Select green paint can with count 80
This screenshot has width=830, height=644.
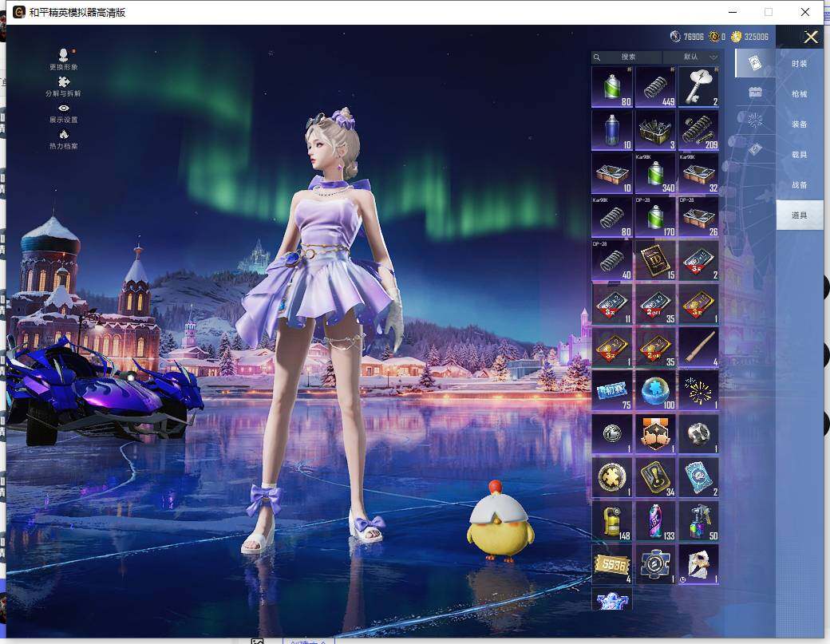click(x=612, y=87)
